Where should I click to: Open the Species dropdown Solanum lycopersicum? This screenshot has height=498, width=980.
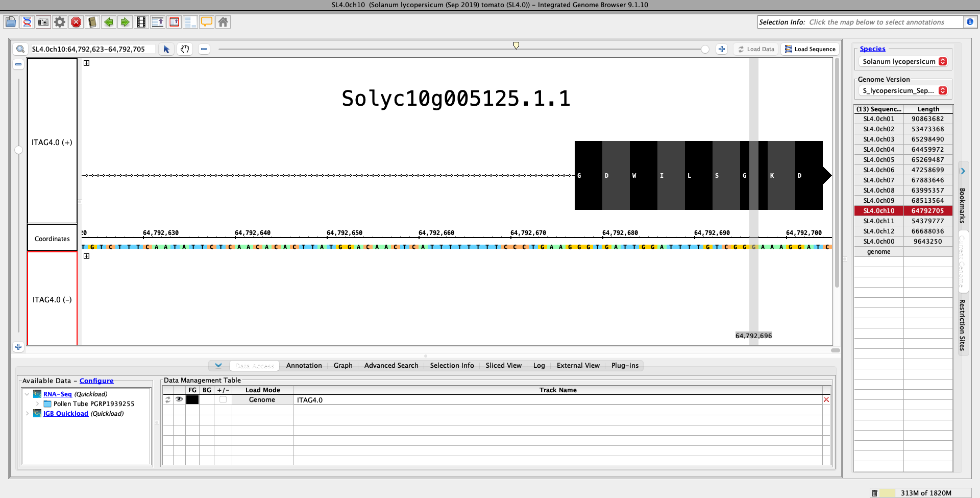coord(903,61)
